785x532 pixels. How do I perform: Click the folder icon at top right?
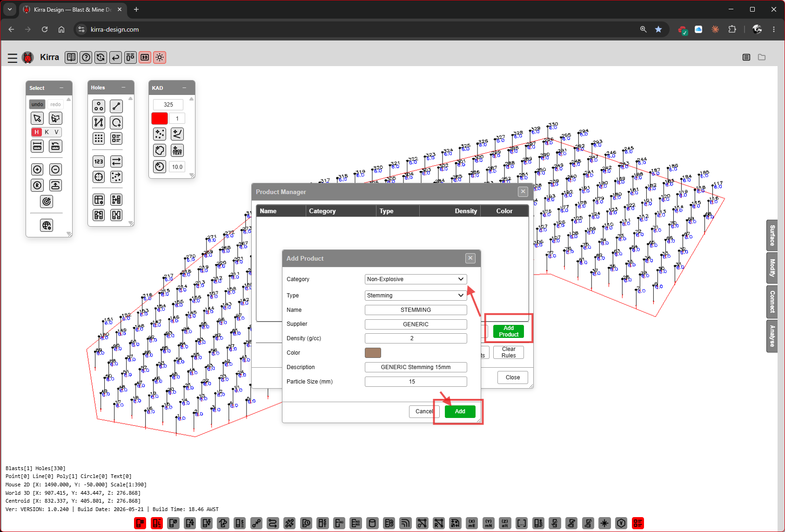(762, 57)
